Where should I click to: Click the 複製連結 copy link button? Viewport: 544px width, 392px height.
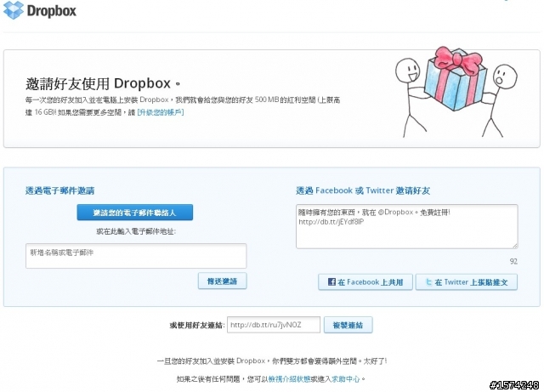348,325
